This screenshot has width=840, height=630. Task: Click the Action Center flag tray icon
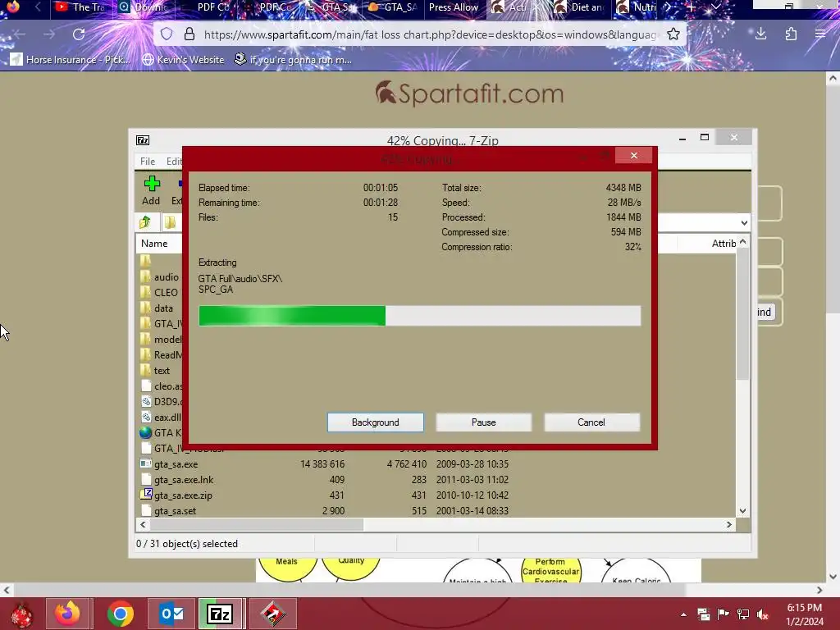pyautogui.click(x=724, y=614)
